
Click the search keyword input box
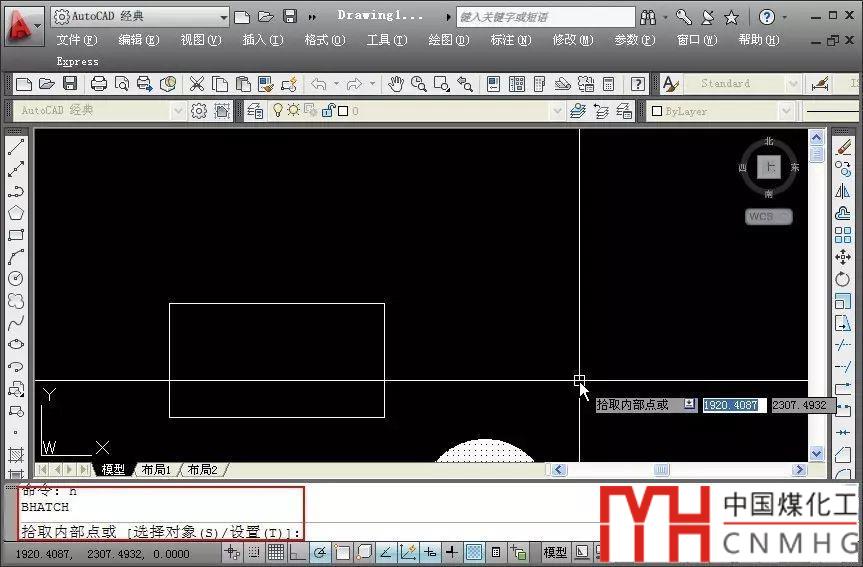click(x=545, y=17)
